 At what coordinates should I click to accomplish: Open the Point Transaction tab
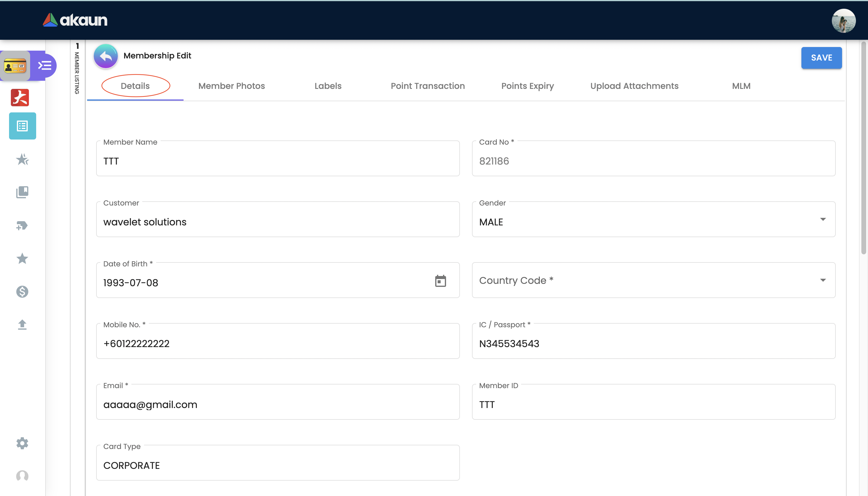(428, 86)
